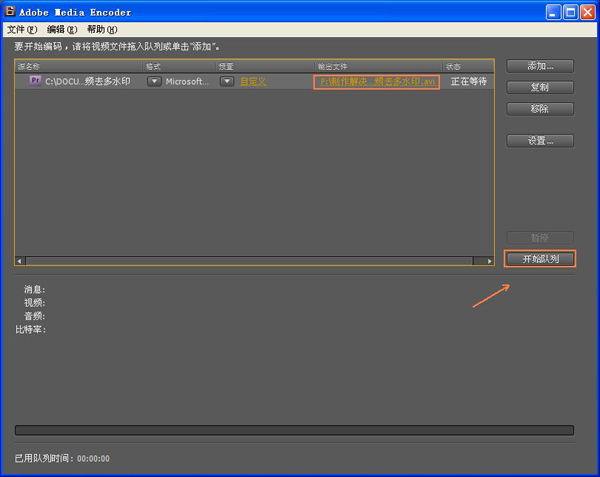Open 设置... encoding settings button
The image size is (600, 477).
(x=540, y=141)
